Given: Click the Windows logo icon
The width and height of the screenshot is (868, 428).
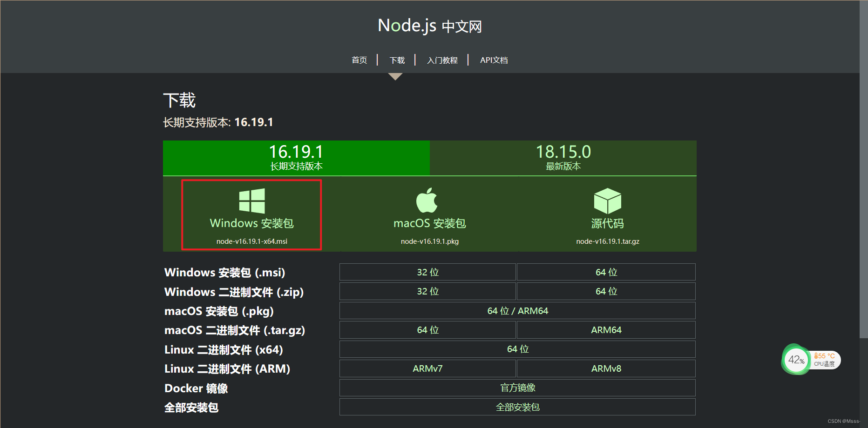Looking at the screenshot, I should (x=252, y=201).
